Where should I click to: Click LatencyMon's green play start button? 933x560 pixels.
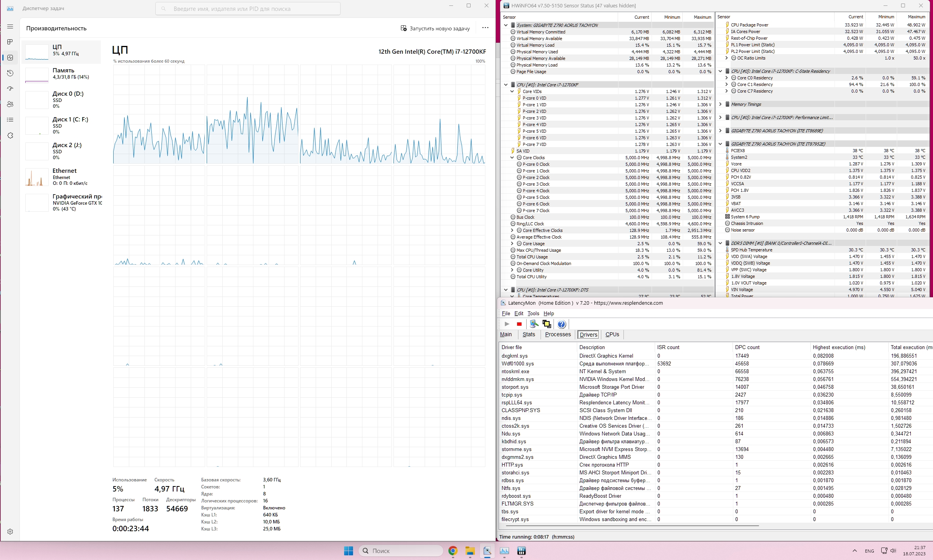coord(507,324)
